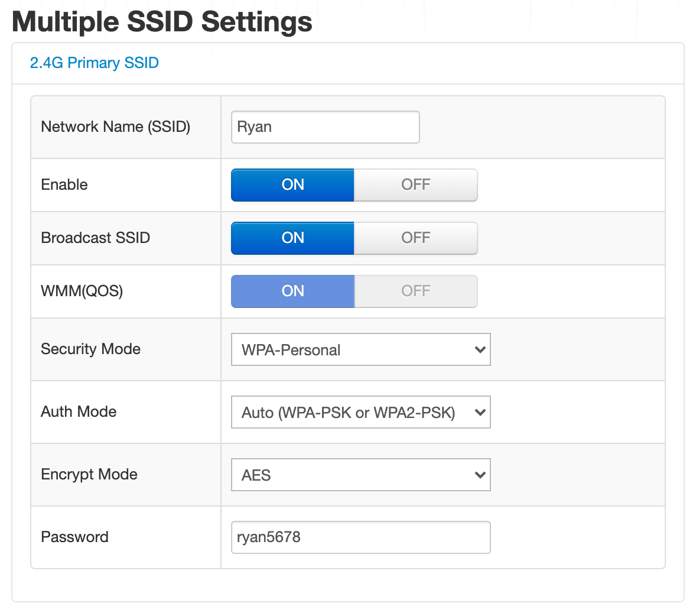This screenshot has height=616, width=696.
Task: Open the Security Mode dropdown
Action: coord(360,349)
